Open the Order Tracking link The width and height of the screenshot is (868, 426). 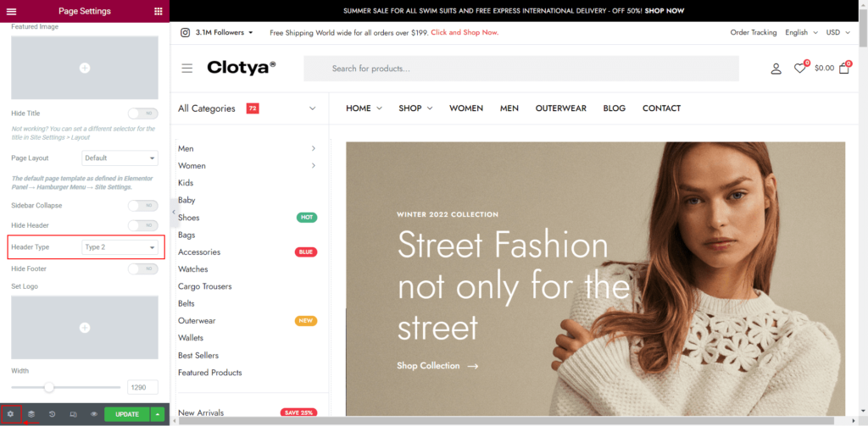(x=754, y=33)
